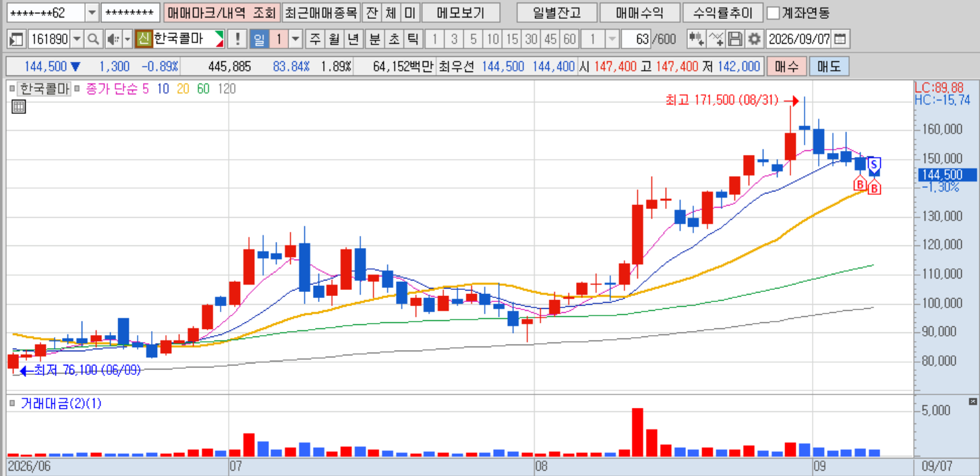This screenshot has width=980, height=476.
Task: Click the blue S sell marker on chart
Action: coord(874,164)
